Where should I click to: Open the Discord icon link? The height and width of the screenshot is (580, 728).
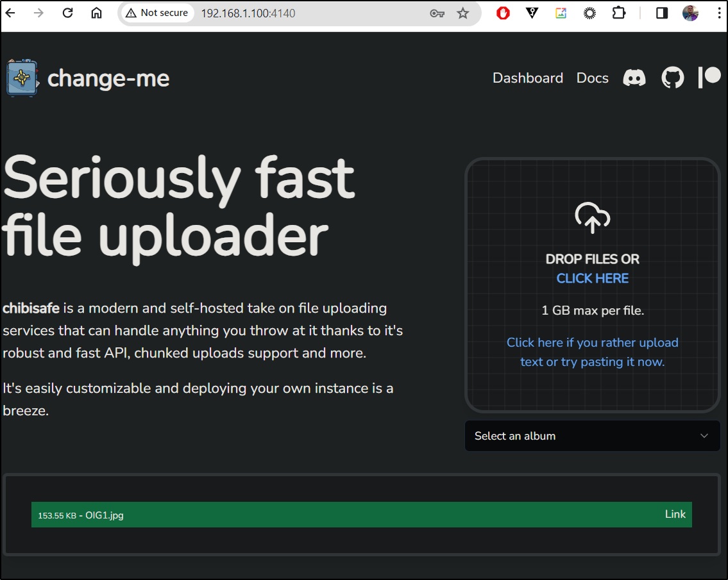634,78
